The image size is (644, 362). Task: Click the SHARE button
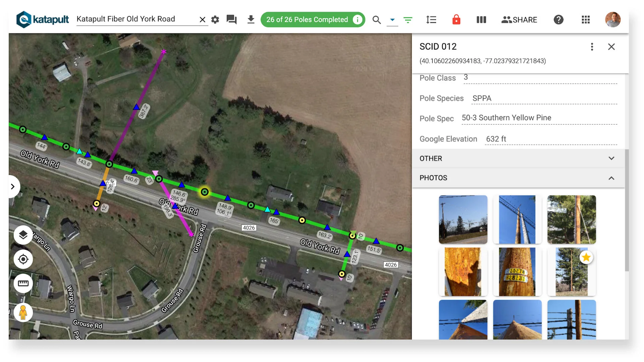(519, 20)
